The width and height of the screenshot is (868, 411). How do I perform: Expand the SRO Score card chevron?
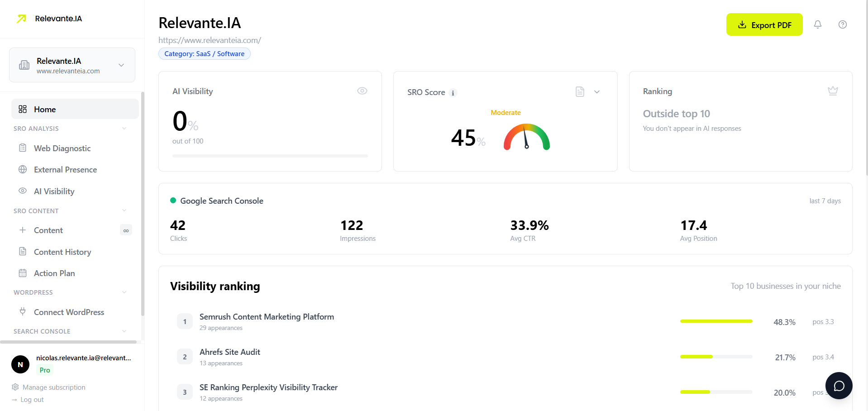point(597,92)
